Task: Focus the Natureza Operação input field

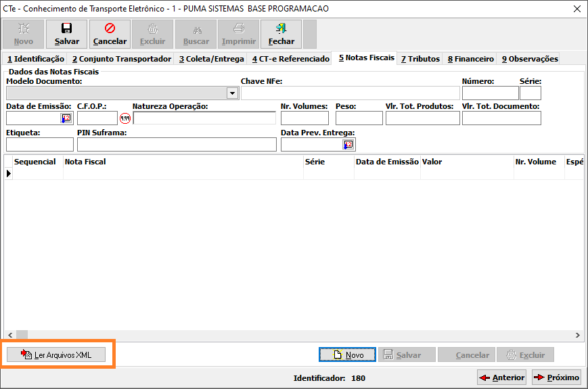Action: (x=204, y=118)
